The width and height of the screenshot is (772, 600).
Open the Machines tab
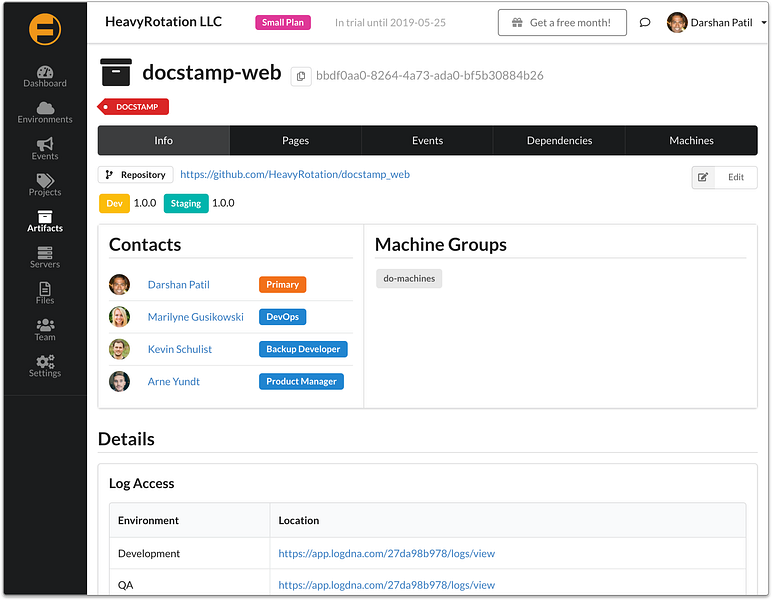(x=691, y=141)
